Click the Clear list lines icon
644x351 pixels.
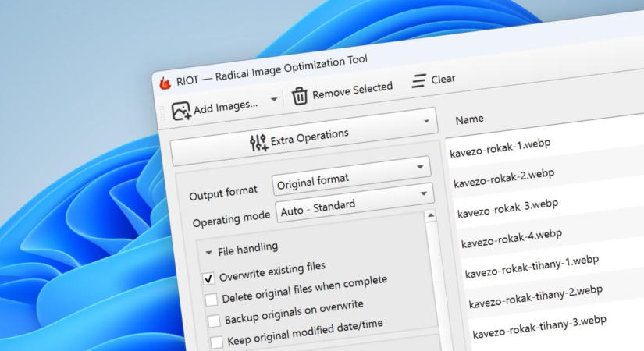[x=418, y=81]
